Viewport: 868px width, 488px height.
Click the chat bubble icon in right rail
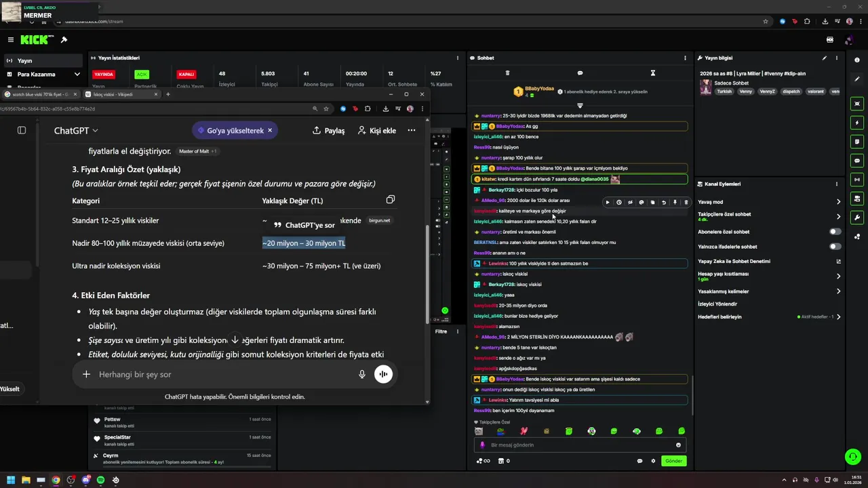857,161
